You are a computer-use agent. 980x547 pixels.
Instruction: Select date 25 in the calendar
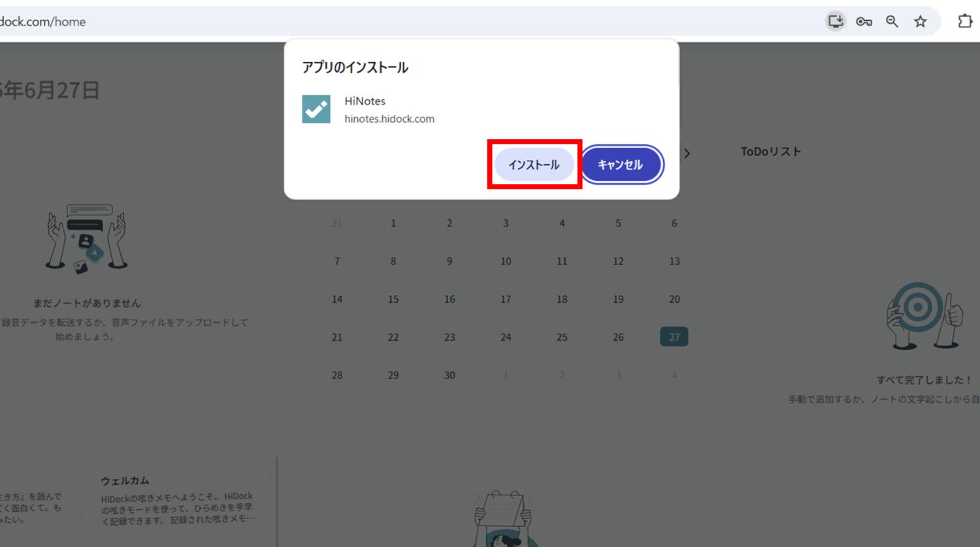562,337
